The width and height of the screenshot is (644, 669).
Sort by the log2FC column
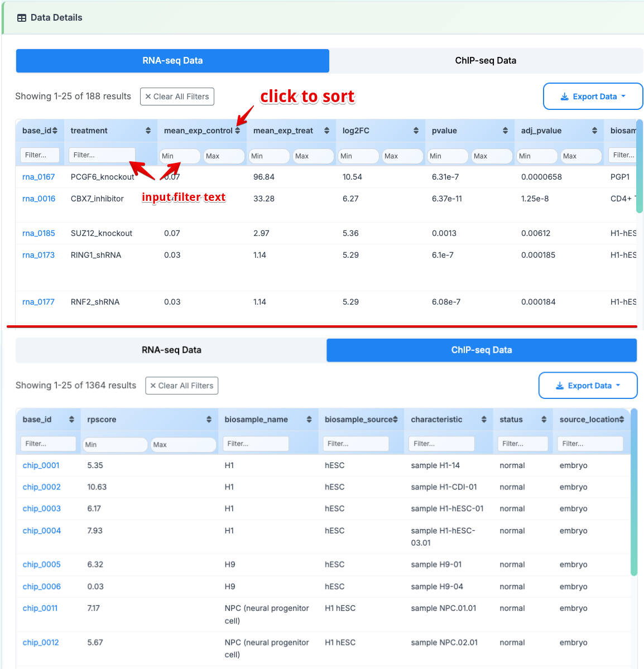pos(416,130)
